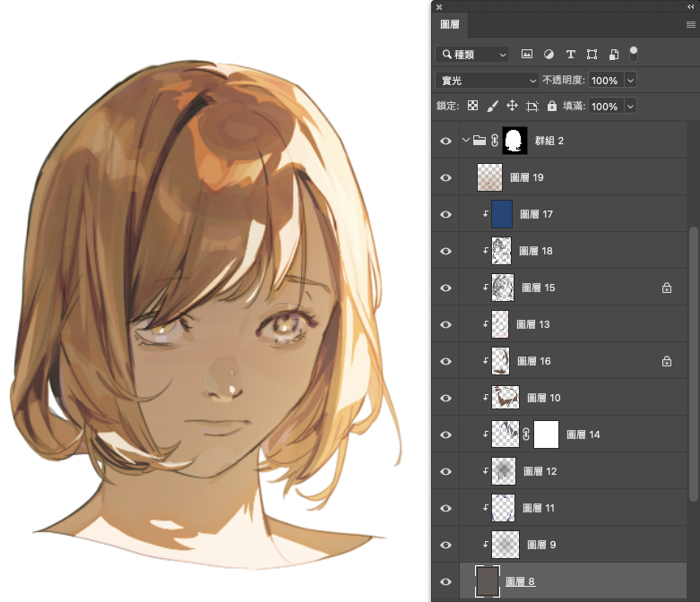Click the folder icon of 群組 2

click(480, 141)
